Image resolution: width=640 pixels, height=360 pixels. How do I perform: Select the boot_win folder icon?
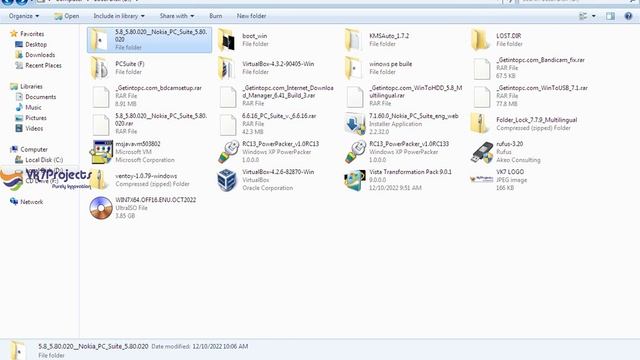point(227,40)
